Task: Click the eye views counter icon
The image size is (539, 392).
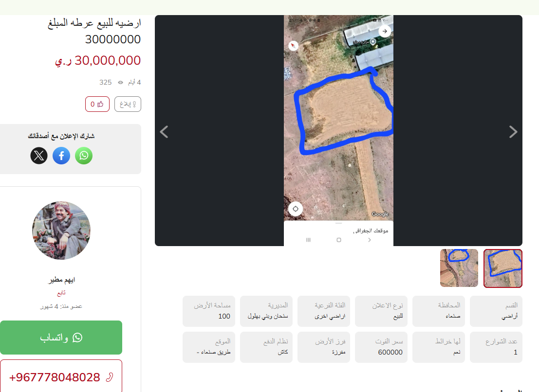Action: (x=121, y=82)
